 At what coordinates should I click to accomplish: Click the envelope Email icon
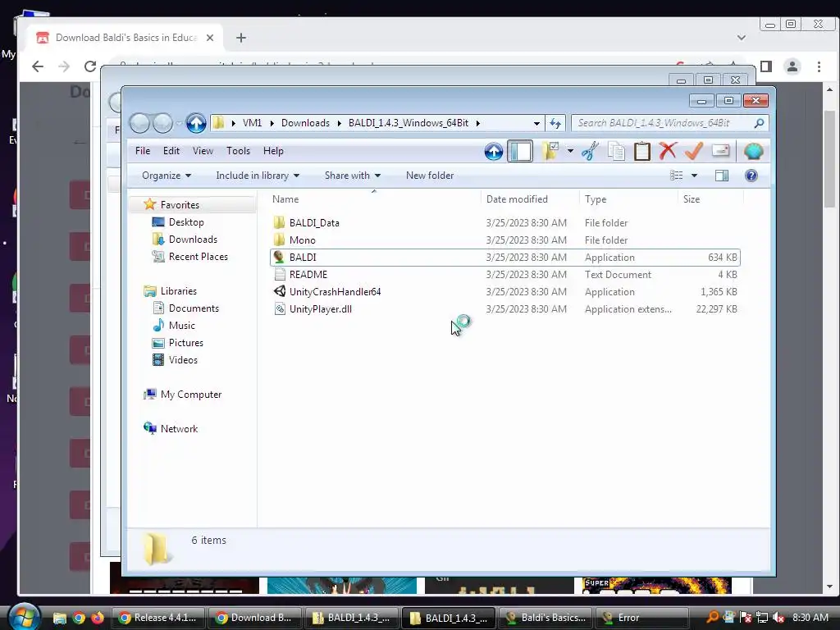[x=720, y=151]
